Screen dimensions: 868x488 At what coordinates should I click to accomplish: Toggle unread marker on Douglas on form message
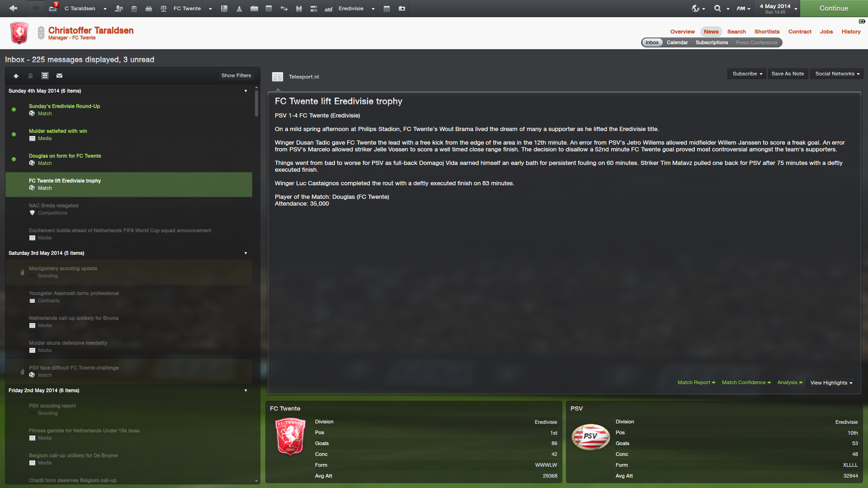14,159
